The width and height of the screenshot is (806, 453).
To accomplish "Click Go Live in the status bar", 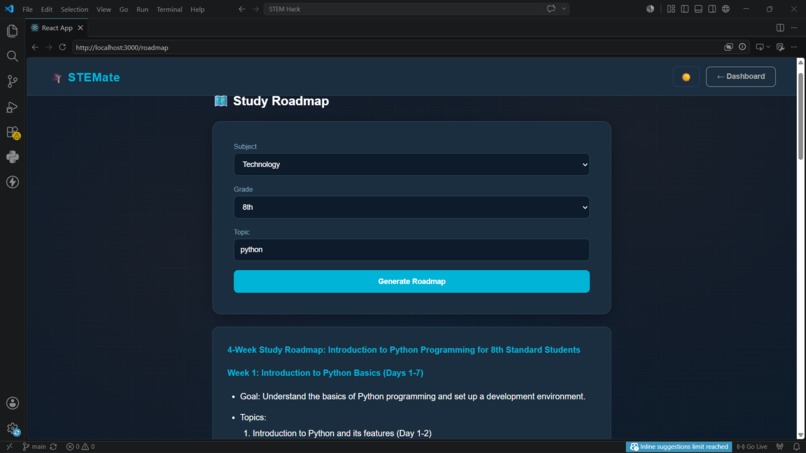I will pos(752,447).
